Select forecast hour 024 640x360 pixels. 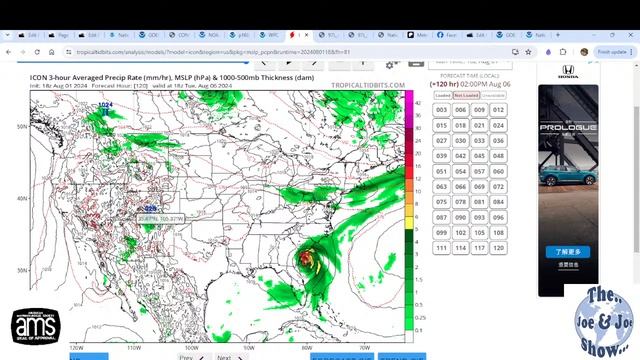(498, 125)
